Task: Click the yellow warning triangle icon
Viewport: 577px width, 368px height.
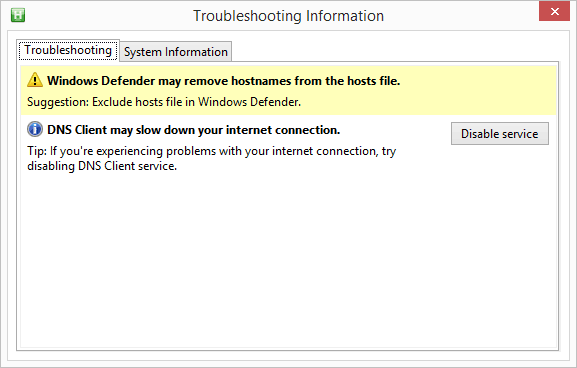Action: pyautogui.click(x=35, y=79)
